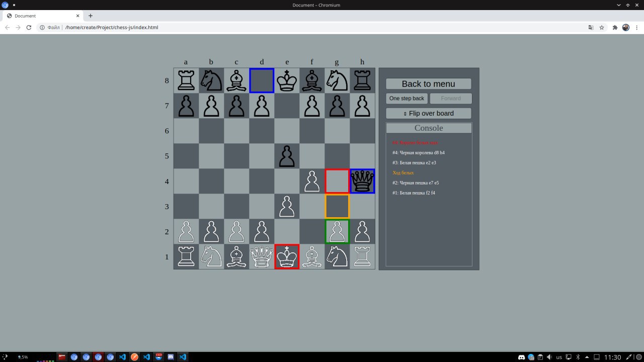Go back to menu
644x362 pixels.
click(x=429, y=84)
